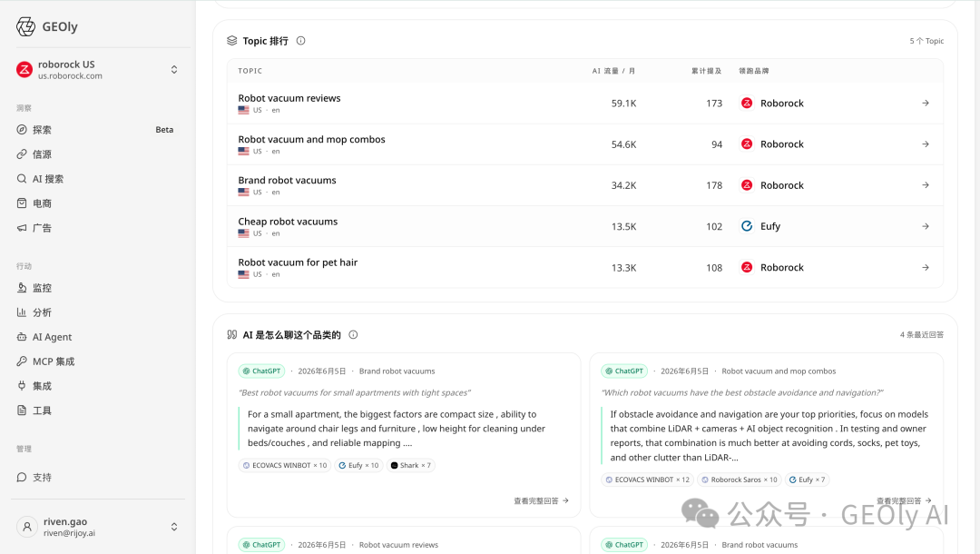Open the 电商 shopping bag icon
This screenshot has width=980, height=554.
coord(22,203)
